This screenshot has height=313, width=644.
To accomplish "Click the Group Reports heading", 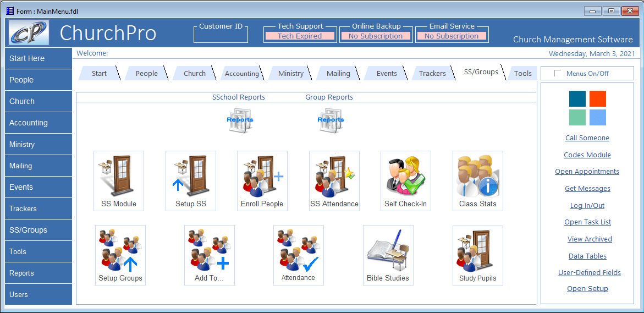I will (x=329, y=97).
